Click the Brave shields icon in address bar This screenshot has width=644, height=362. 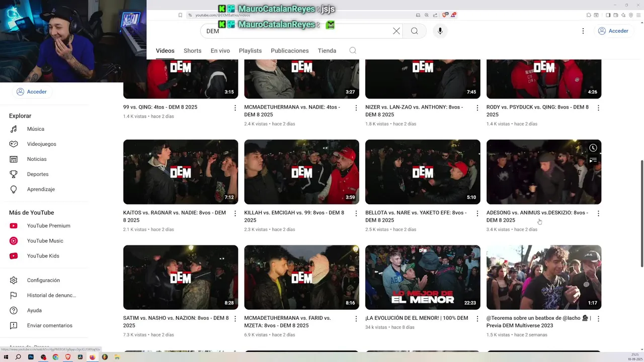click(x=445, y=15)
